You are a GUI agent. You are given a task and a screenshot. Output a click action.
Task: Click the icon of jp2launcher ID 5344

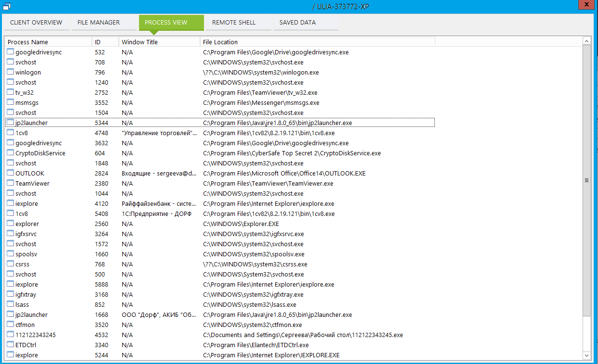(11, 123)
